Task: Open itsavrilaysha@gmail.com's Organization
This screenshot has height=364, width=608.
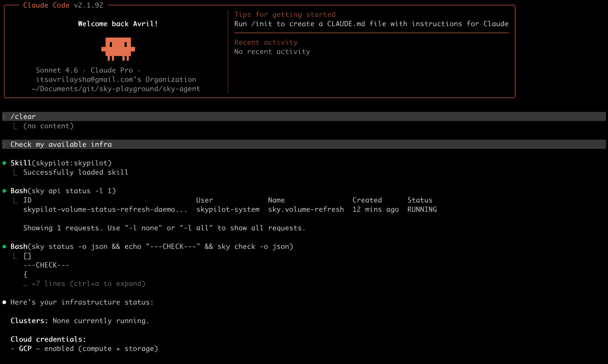Action: (x=115, y=79)
